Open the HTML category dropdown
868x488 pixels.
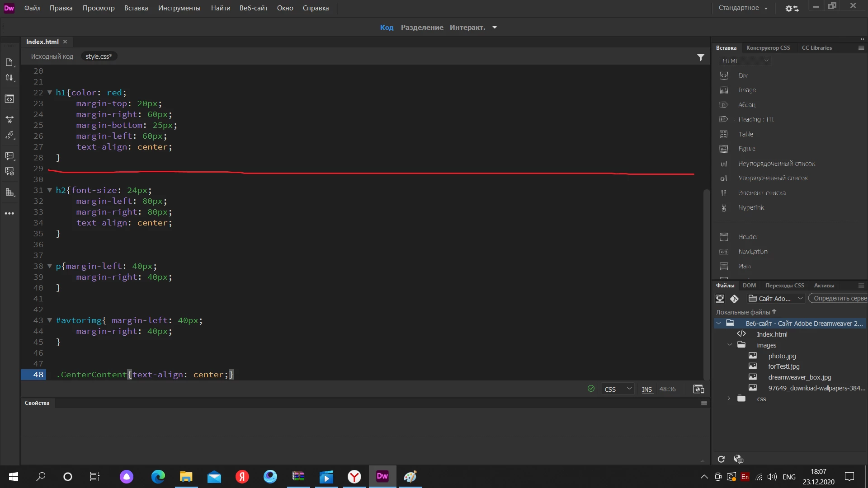[745, 61]
